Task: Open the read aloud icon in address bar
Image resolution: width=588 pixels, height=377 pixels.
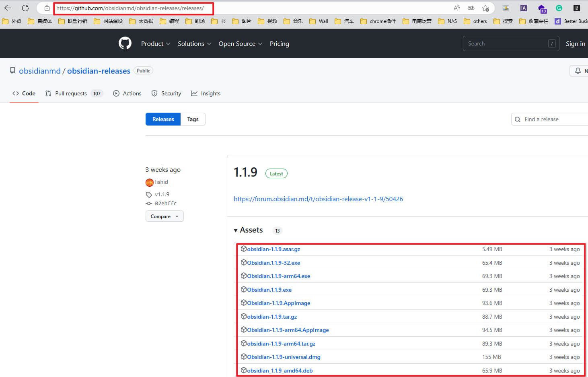Action: (x=456, y=8)
